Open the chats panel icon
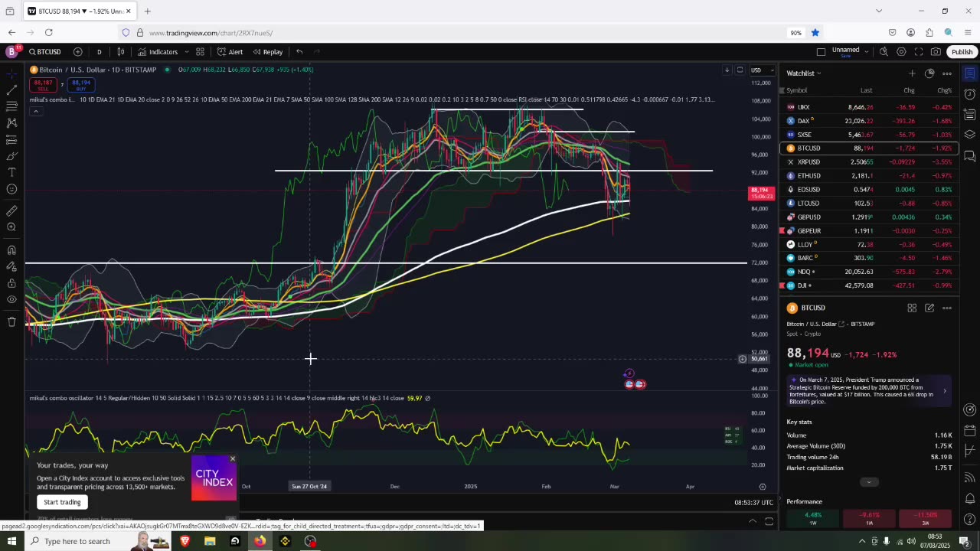Screen dimensions: 980x551 [x=969, y=156]
